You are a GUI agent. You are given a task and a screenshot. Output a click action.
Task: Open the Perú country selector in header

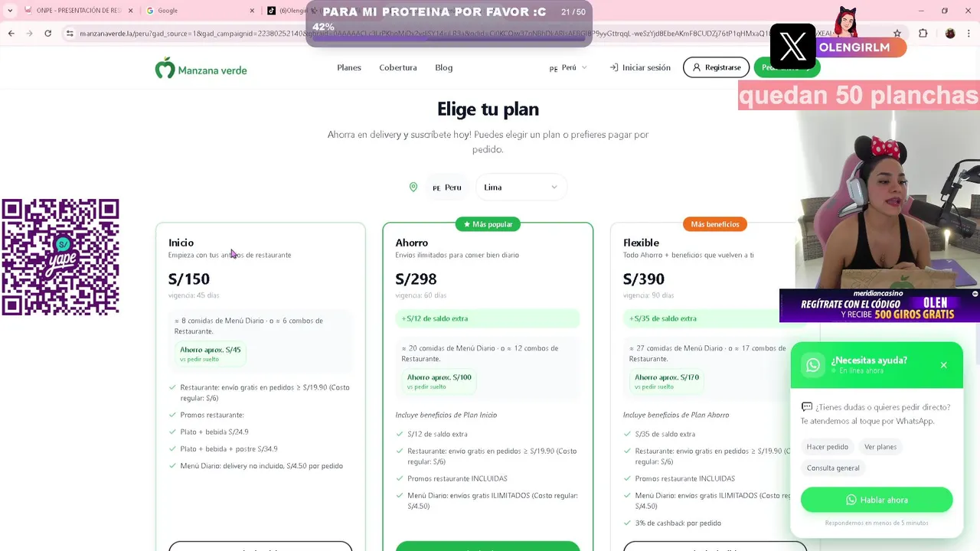[x=568, y=68]
